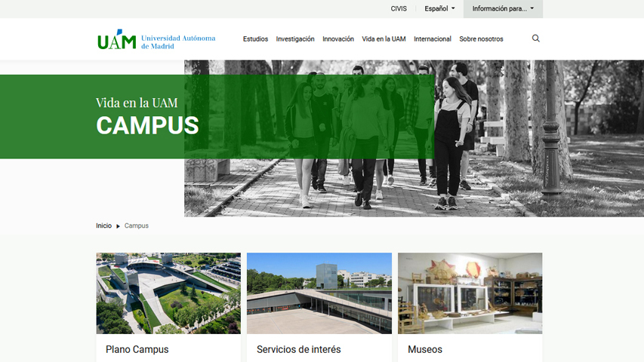Open the Plano Campus aerial thumbnail
This screenshot has width=644, height=362.
pos(168,293)
